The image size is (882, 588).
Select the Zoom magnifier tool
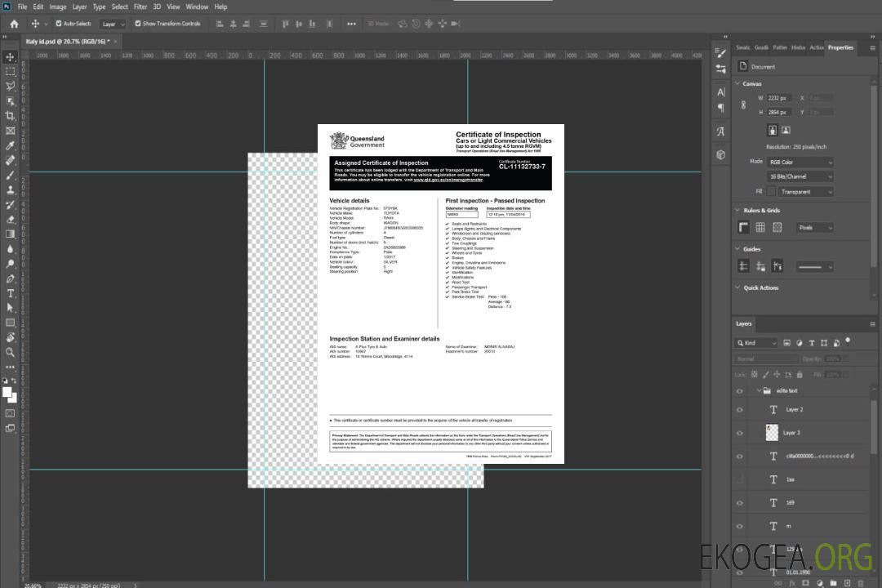coord(11,352)
